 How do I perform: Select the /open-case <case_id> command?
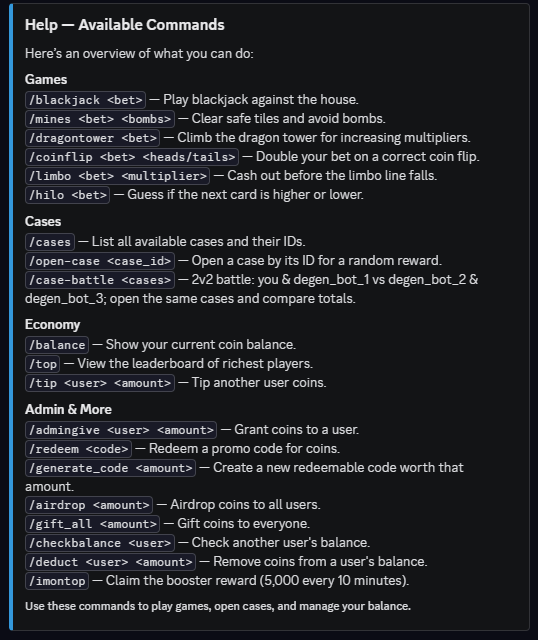100,261
